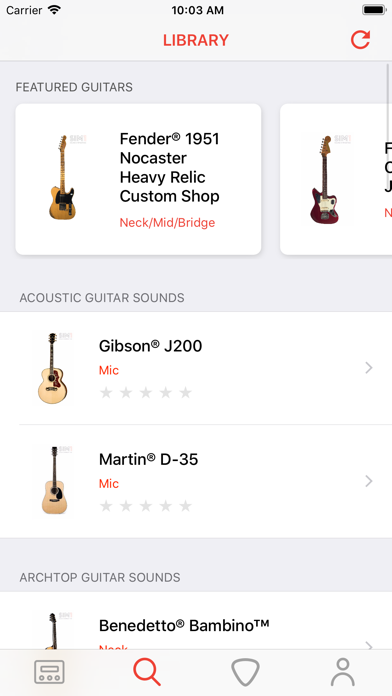Tap the red refresh icon
392x696 pixels.
[360, 40]
